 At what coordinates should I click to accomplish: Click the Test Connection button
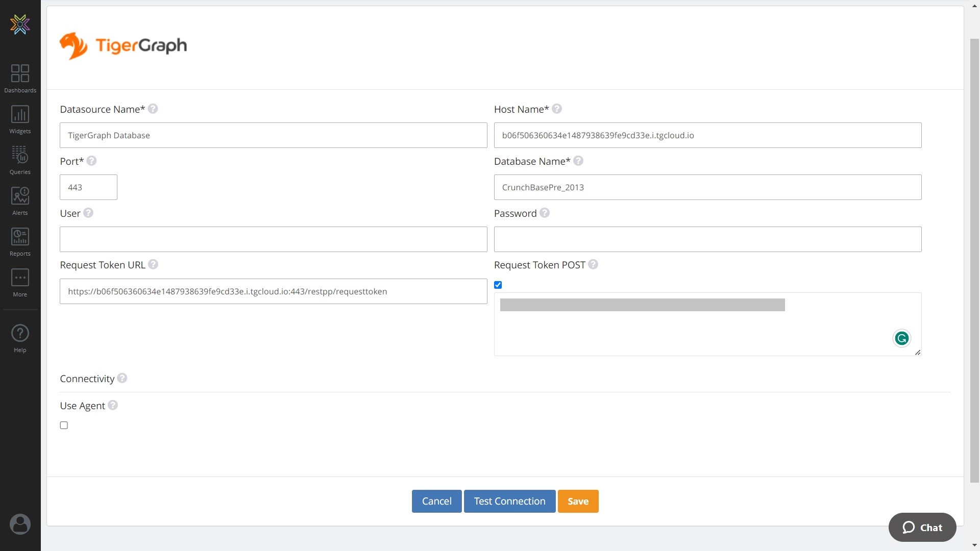(x=509, y=501)
